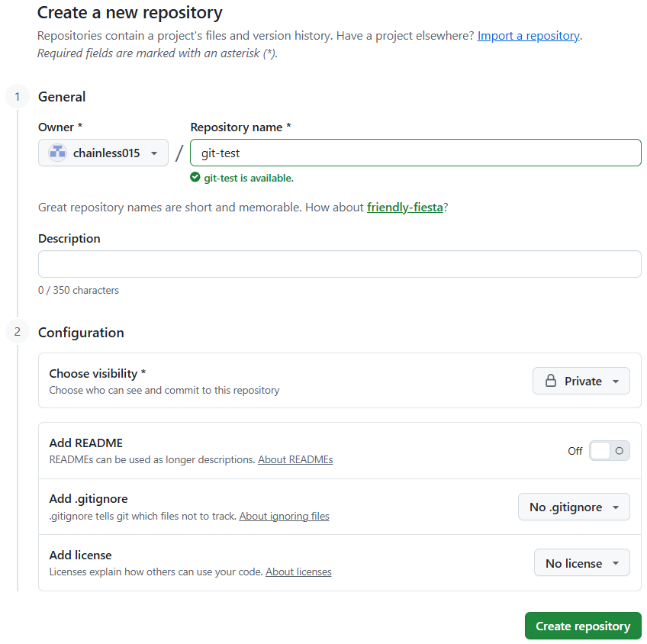Click the 'Off' label beside README switch
647x644 pixels.
(575, 451)
